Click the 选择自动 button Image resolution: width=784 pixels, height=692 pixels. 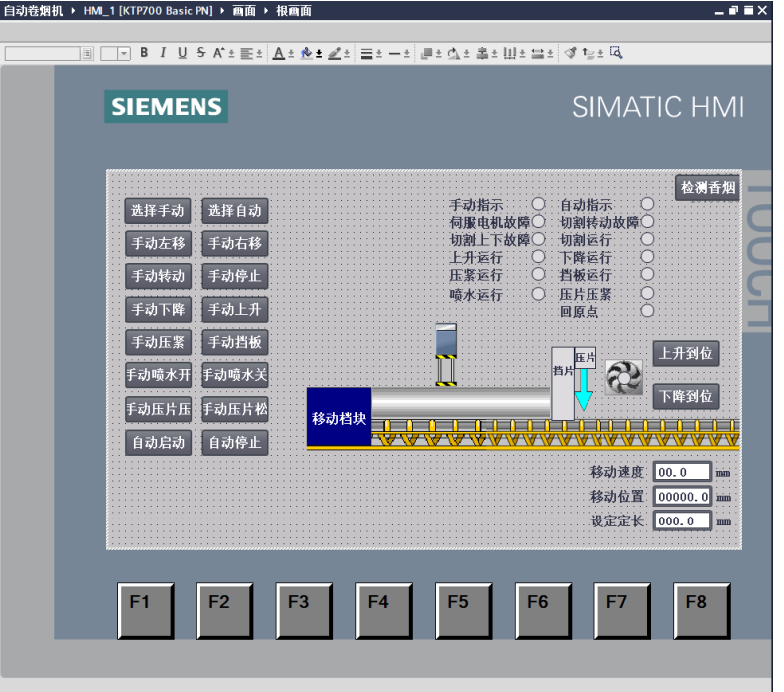[x=235, y=211]
